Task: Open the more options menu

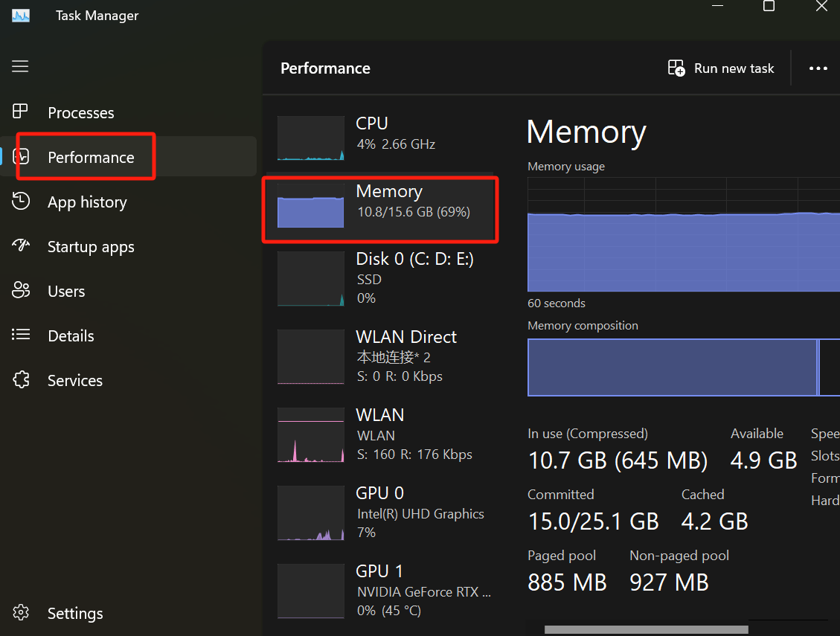Action: tap(818, 68)
